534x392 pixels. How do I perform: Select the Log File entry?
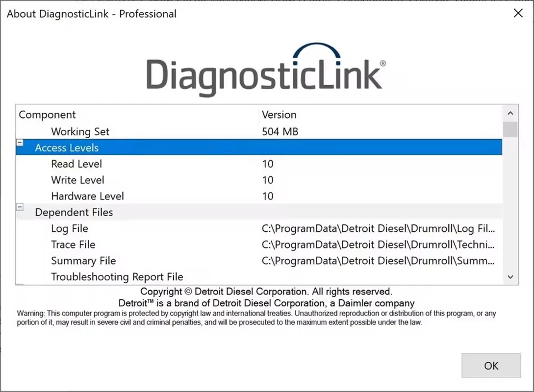pos(259,228)
